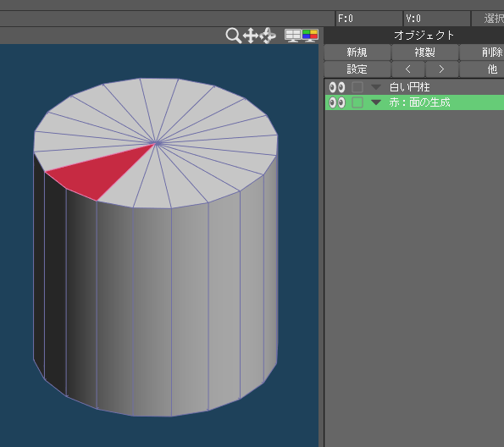Screen dimensions: 504x447
Task: Switch to the gray multi-view layout icon
Action: [293, 36]
